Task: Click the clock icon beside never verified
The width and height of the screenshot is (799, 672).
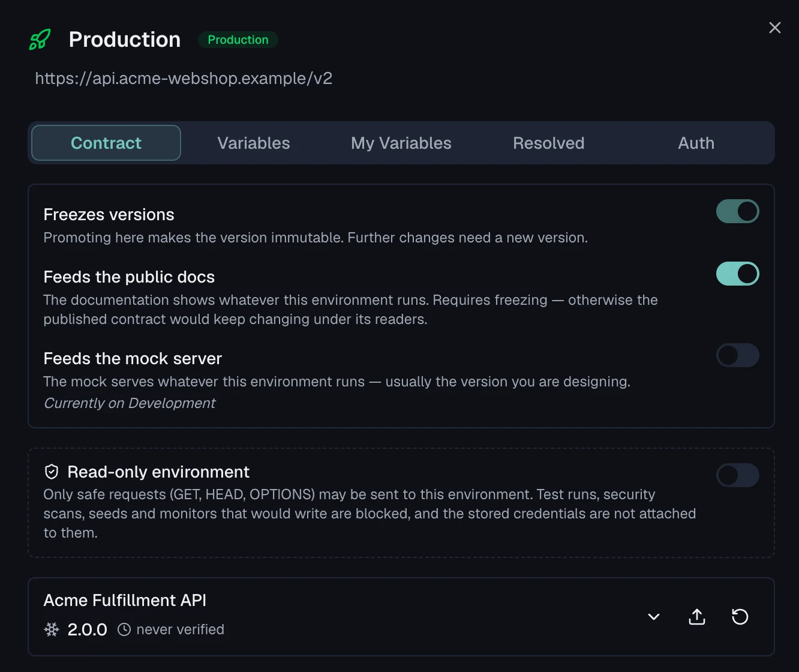Action: [x=124, y=629]
